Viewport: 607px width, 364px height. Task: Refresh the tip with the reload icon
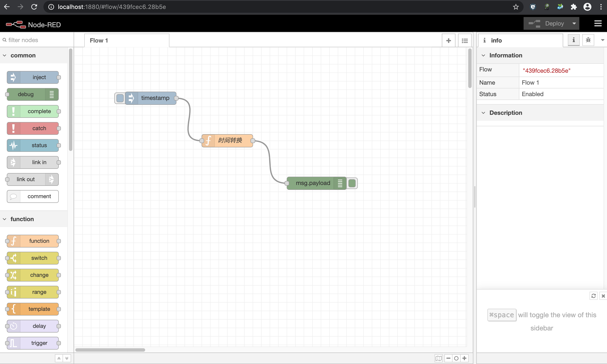pos(593,296)
